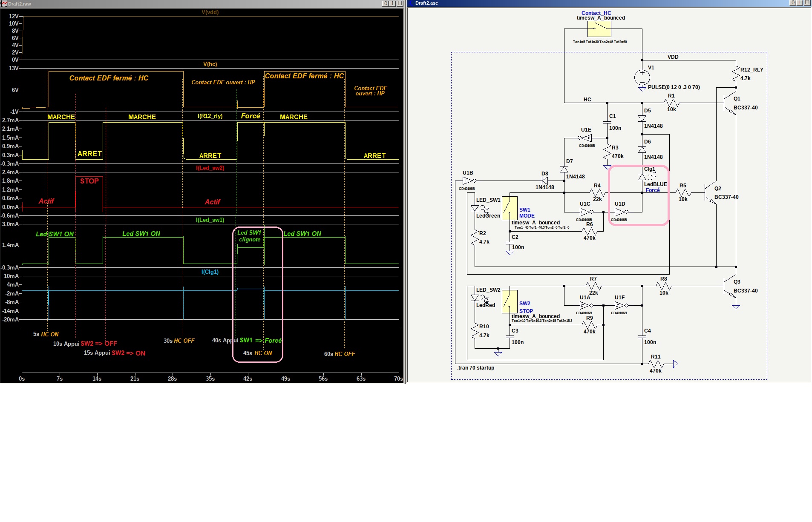Screen dimensions: 812x522
Task: Click the 70s time axis label
Action: point(398,379)
